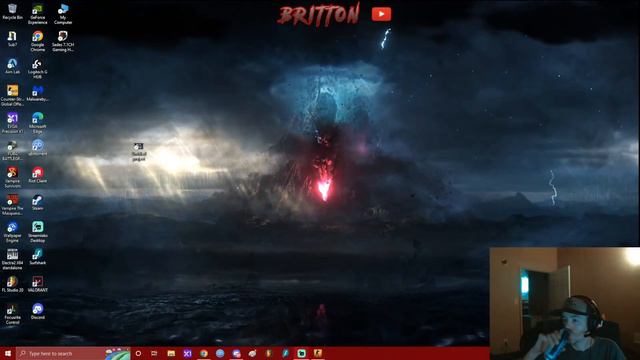
Task: Click the red YouTube play button overlay
Action: click(x=381, y=14)
